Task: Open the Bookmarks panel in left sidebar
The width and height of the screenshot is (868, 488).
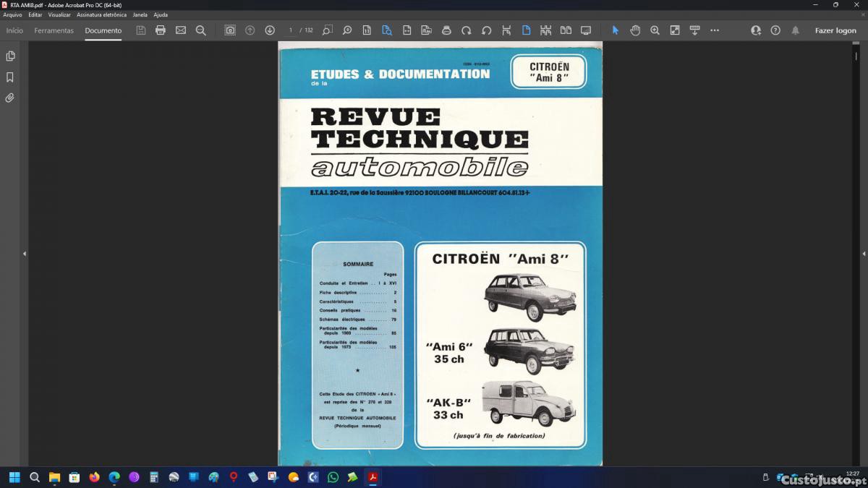Action: tap(10, 77)
